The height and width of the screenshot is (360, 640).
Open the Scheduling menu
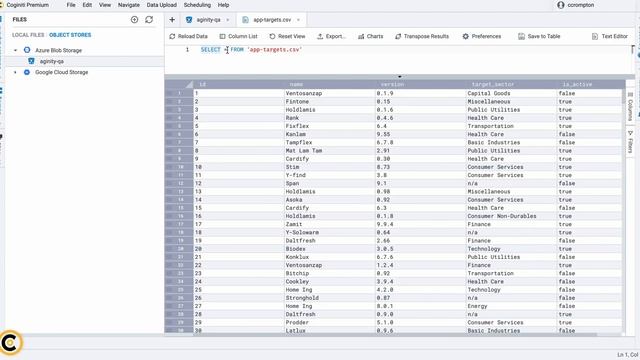pyautogui.click(x=197, y=5)
